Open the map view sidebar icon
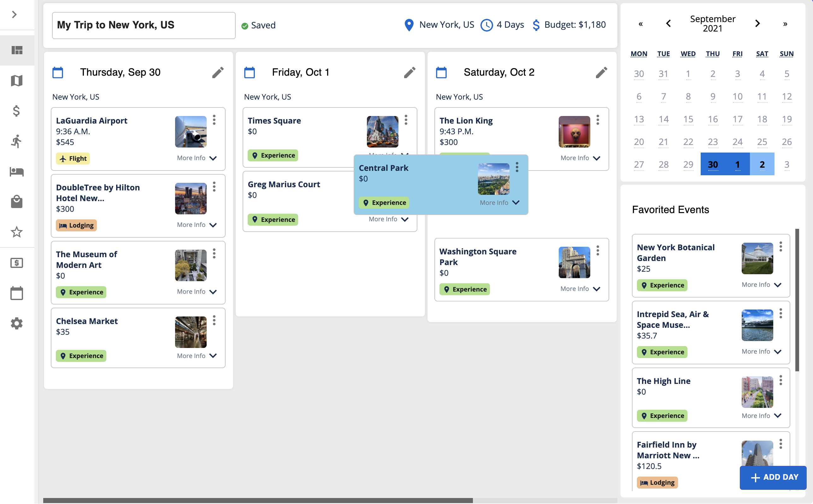Image resolution: width=813 pixels, height=504 pixels. pyautogui.click(x=17, y=81)
